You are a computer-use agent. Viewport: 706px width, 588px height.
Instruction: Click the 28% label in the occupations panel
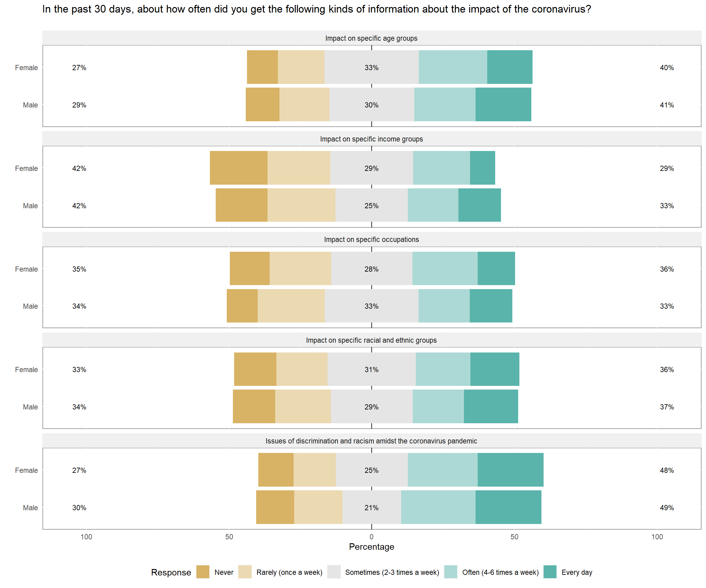[371, 269]
